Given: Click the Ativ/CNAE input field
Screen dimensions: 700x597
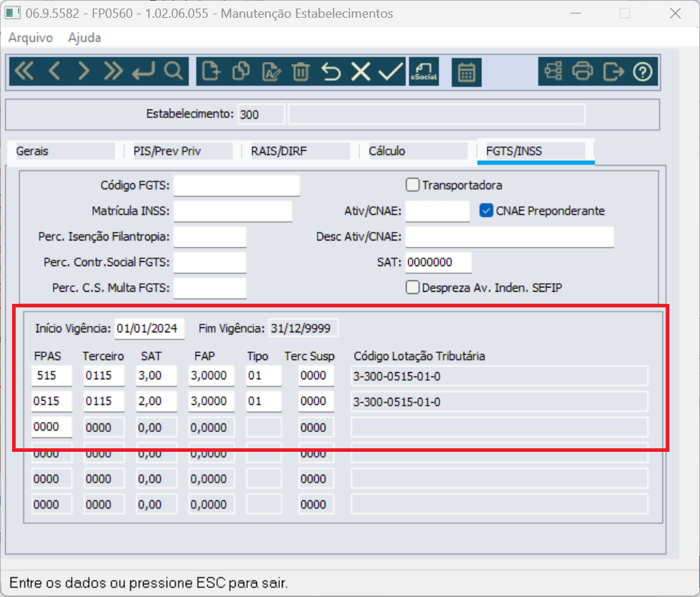Looking at the screenshot, I should (x=437, y=211).
